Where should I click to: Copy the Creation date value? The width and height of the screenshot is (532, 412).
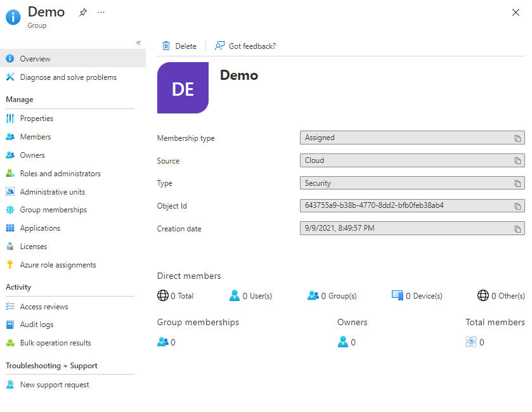tap(517, 229)
